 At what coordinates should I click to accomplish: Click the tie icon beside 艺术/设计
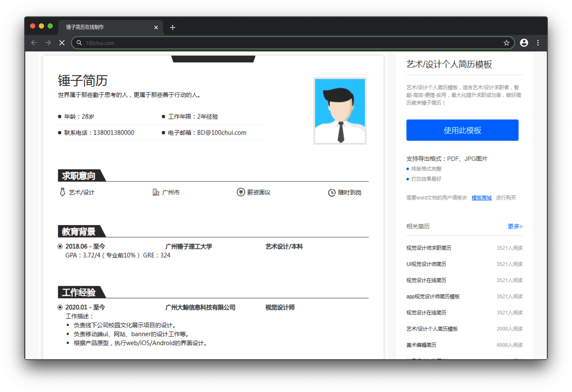(x=63, y=192)
